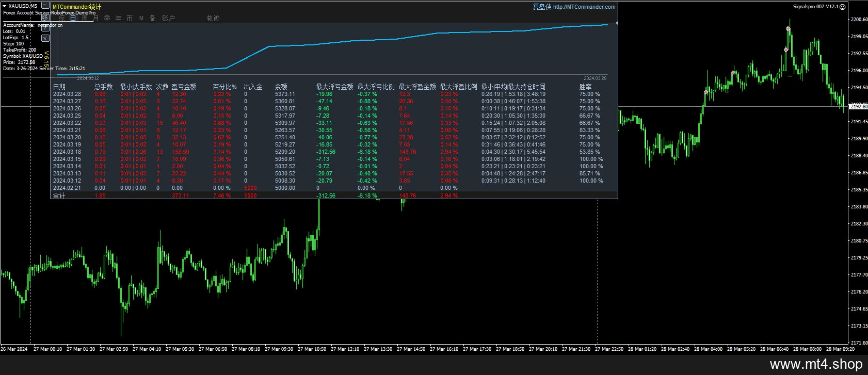Switch to the 周 weekly tab

click(85, 18)
